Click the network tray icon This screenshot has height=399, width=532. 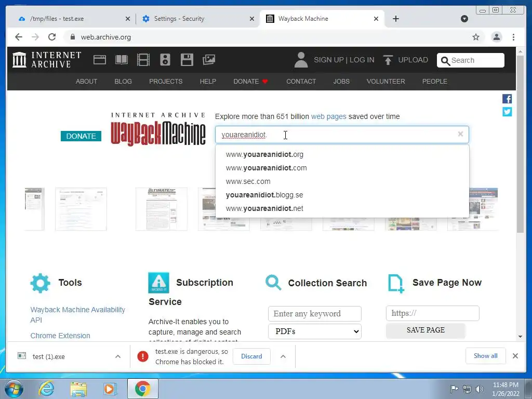pyautogui.click(x=467, y=389)
